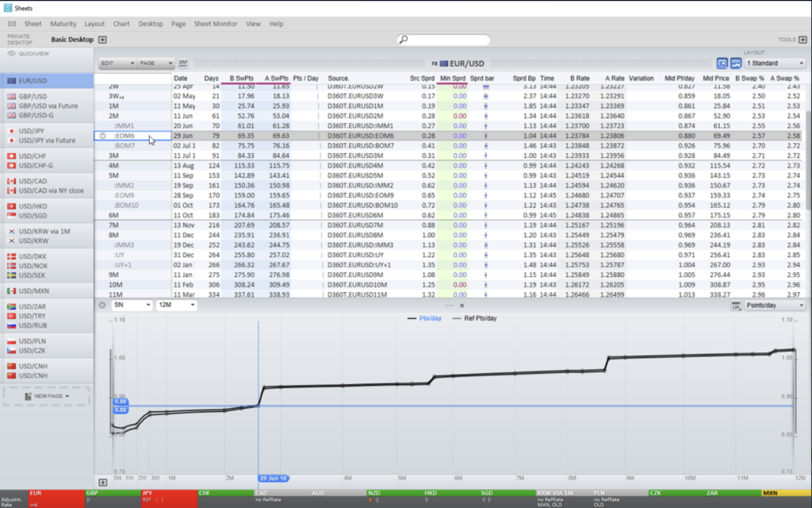The width and height of the screenshot is (812, 508).
Task: Toggle Ref Pts/day series in chart legend
Action: [476, 318]
